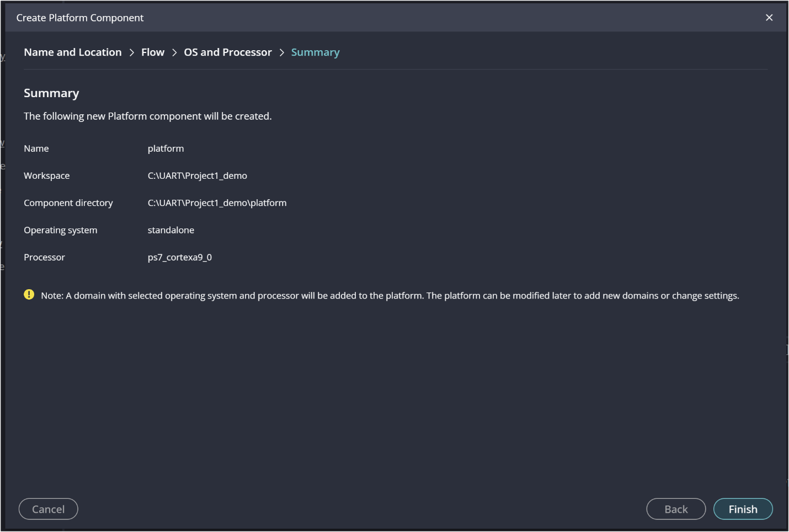Viewport: 789px width, 532px height.
Task: Click Finish to create the platform
Action: point(743,509)
